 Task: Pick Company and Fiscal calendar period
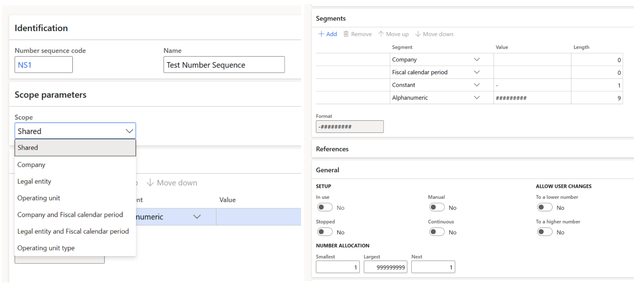pos(70,215)
